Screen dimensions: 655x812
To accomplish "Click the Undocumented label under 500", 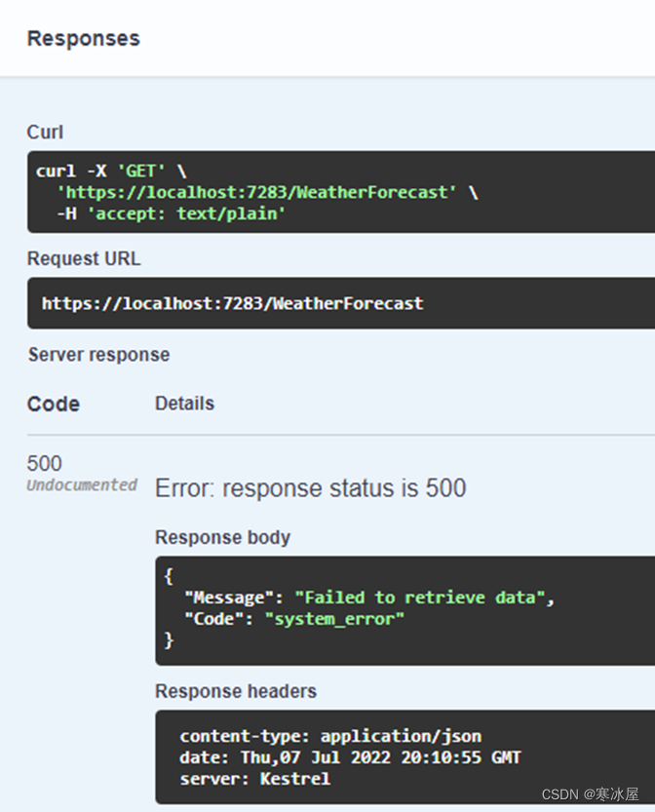I will (82, 485).
